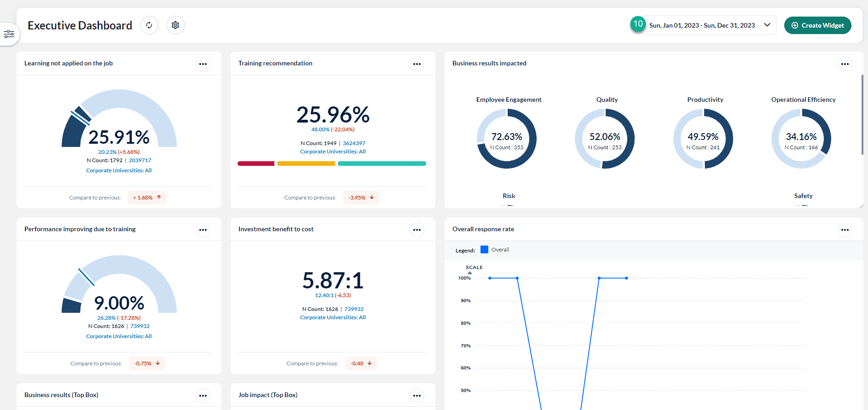Expand the date range dropdown
This screenshot has height=410, width=868.
point(767,25)
